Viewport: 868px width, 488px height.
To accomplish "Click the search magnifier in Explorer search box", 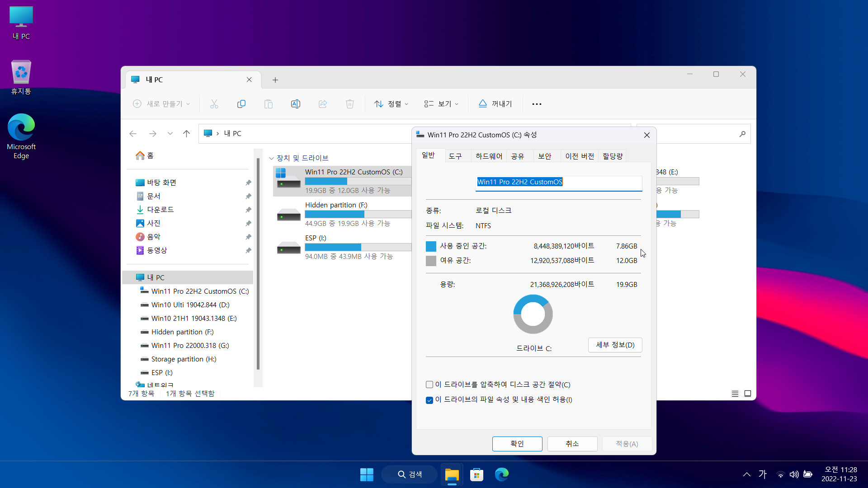I will 742,134.
